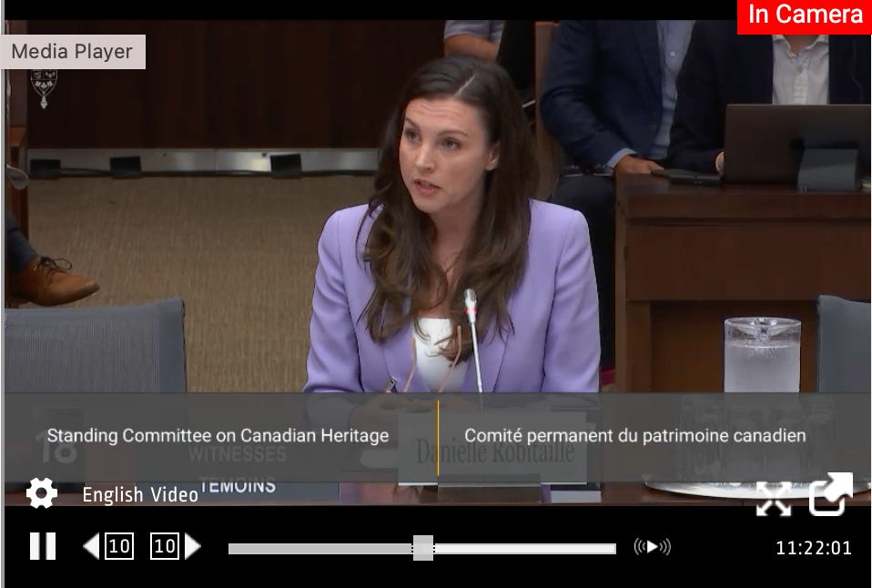
Task: Click the Standing Committee on Canadian Heritage caption
Action: pyautogui.click(x=218, y=436)
